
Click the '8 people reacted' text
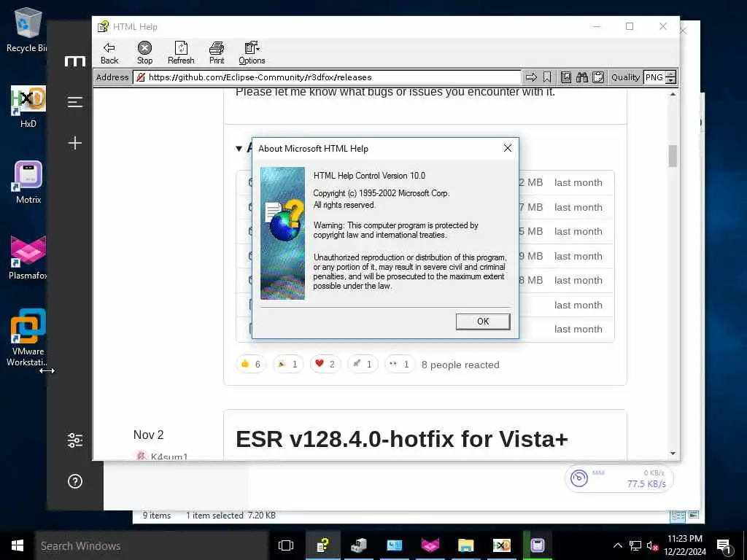460,365
